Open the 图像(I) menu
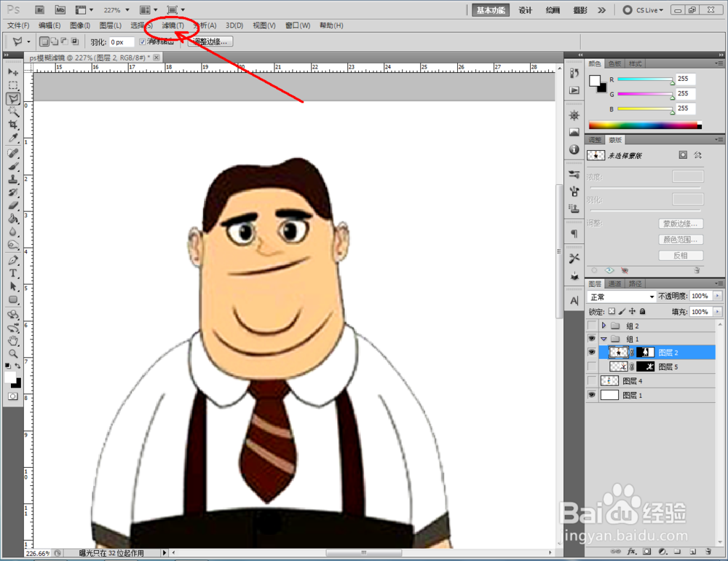 [80, 25]
